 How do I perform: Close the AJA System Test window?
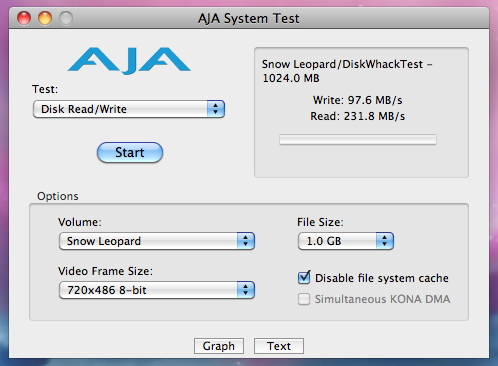point(24,18)
